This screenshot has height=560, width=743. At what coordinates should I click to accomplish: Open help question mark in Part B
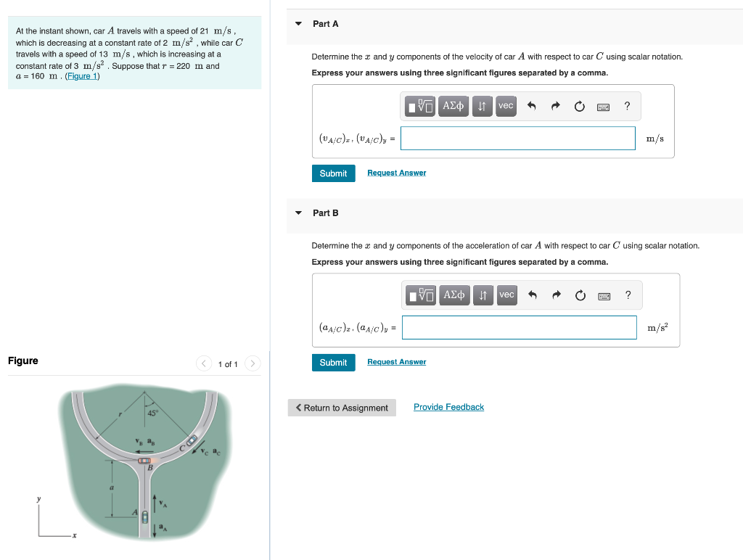pos(628,295)
